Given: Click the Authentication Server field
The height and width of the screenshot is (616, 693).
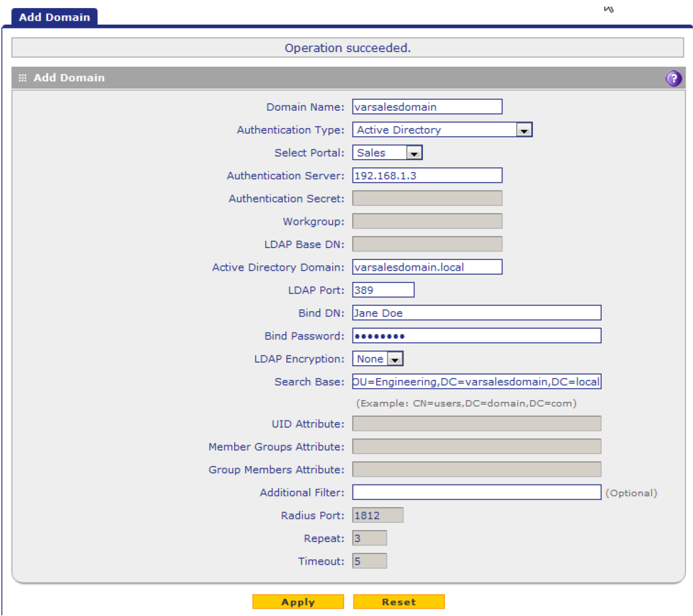Looking at the screenshot, I should pos(427,175).
